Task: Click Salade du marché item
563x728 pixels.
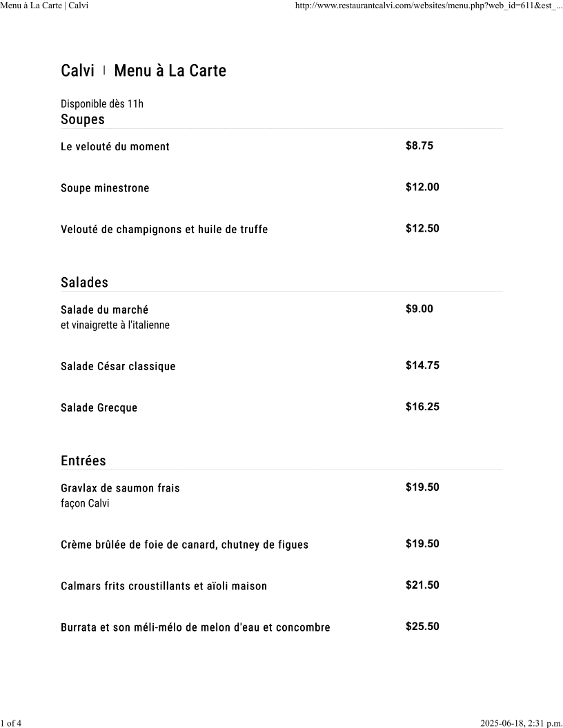Action: [104, 310]
